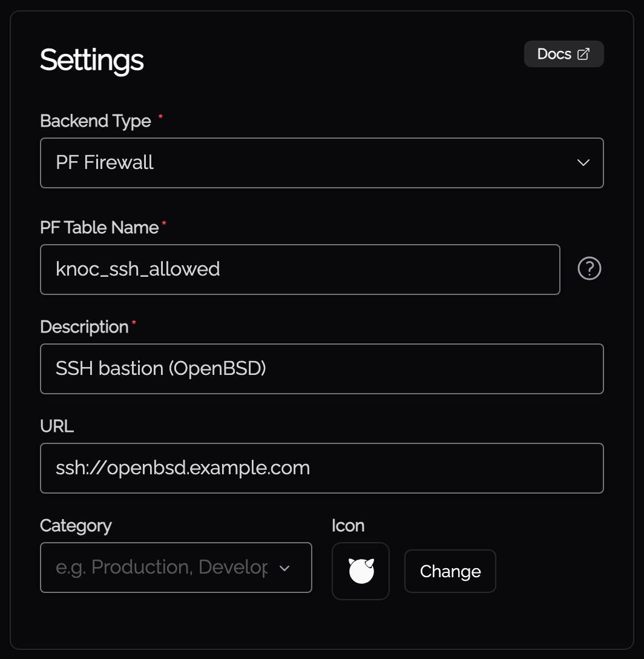The height and width of the screenshot is (659, 644).
Task: Click the Category chevron arrow
Action: coord(284,568)
